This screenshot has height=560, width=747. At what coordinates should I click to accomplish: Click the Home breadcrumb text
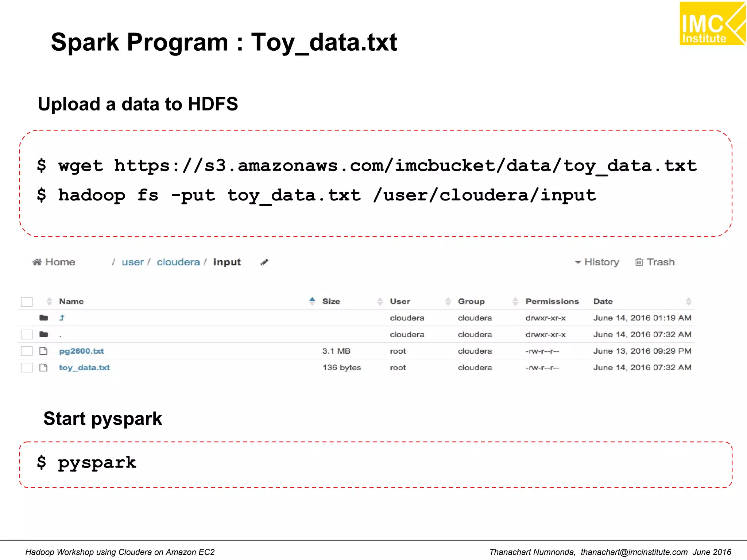coord(60,262)
